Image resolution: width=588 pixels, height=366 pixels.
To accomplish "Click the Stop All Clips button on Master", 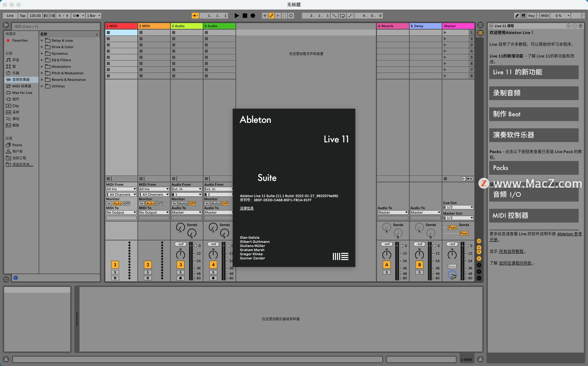I will tap(445, 179).
